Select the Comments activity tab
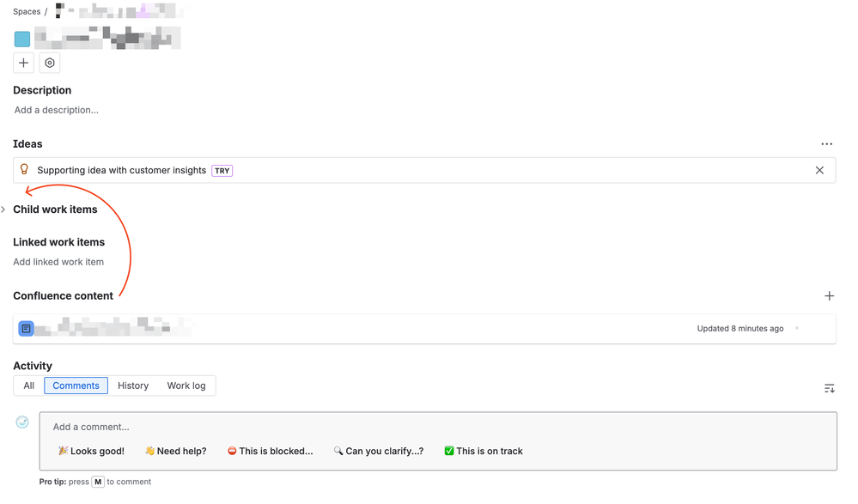The image size is (858, 504). click(x=76, y=386)
